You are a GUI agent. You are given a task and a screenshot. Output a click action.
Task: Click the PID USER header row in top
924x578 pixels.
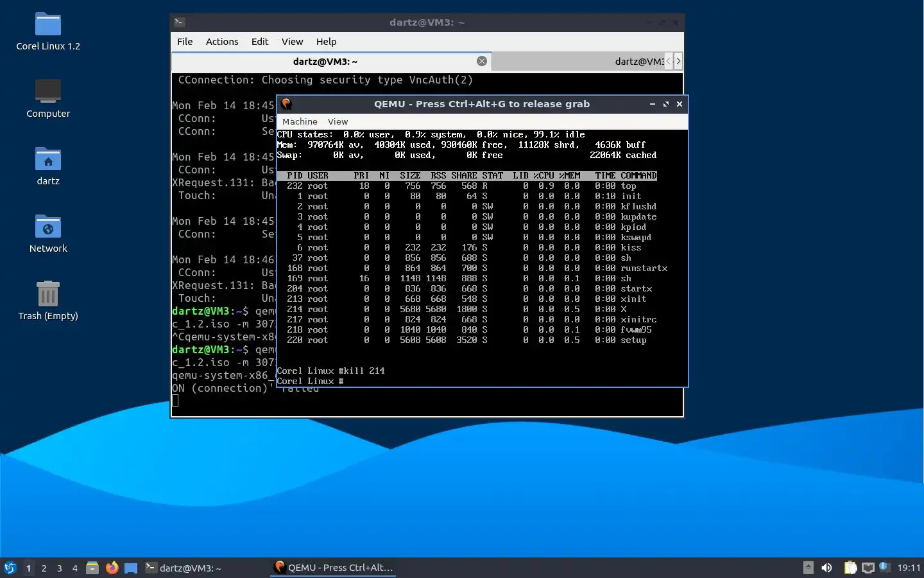pos(467,175)
